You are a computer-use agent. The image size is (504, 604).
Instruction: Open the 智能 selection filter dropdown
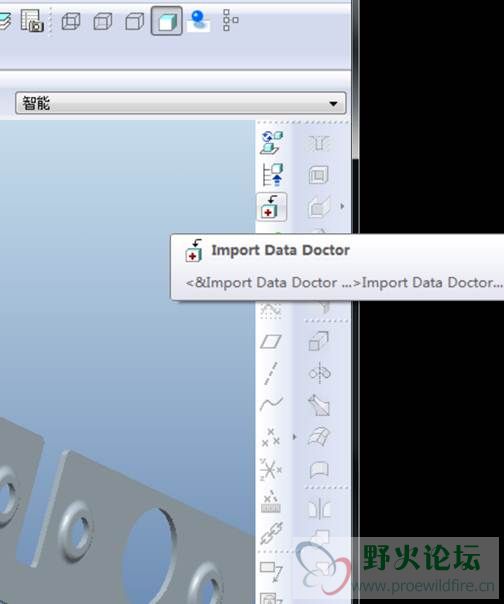181,103
